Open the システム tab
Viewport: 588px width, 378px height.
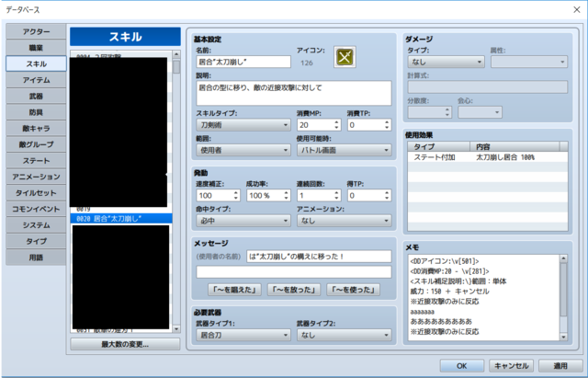[x=36, y=225]
